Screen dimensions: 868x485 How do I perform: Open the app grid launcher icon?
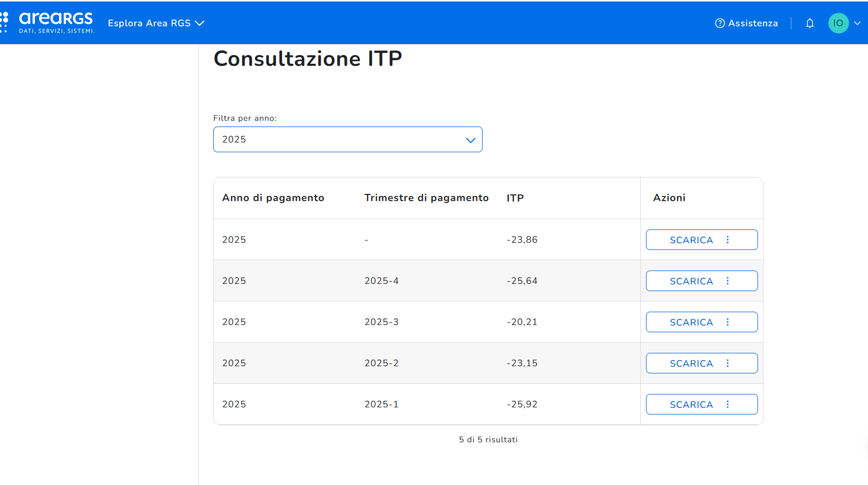(x=4, y=23)
